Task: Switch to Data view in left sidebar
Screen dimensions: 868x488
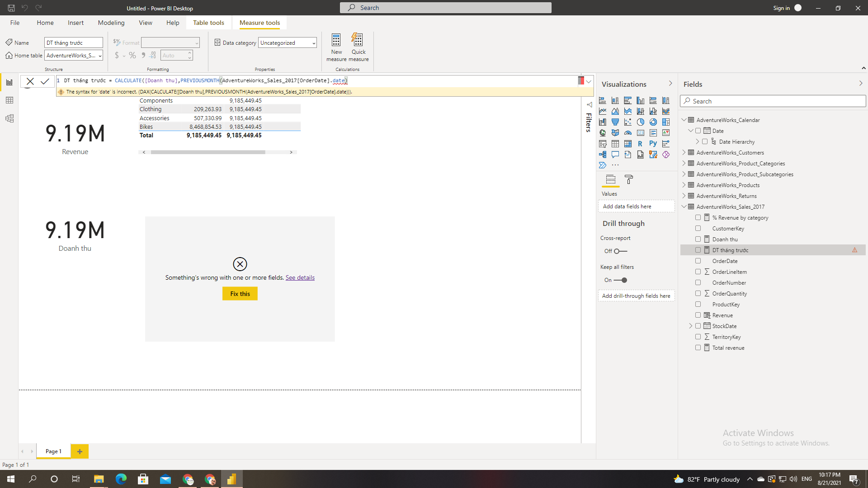Action: click(x=9, y=100)
